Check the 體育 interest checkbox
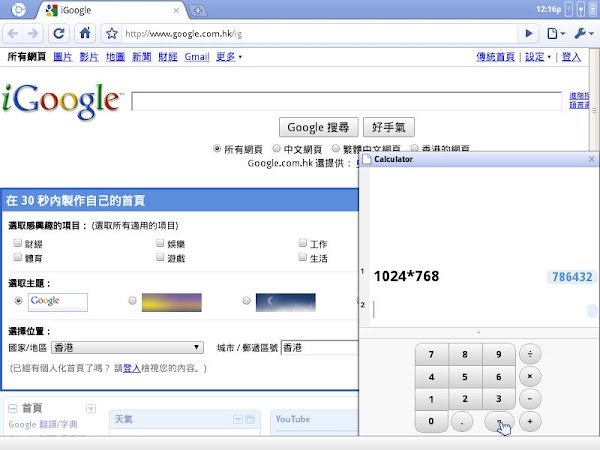The width and height of the screenshot is (600, 450). click(18, 257)
